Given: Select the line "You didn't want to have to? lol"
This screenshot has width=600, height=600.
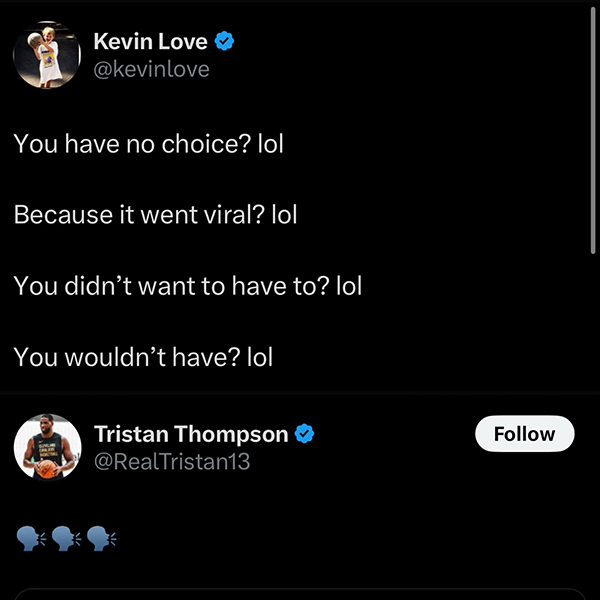Looking at the screenshot, I should (x=187, y=286).
